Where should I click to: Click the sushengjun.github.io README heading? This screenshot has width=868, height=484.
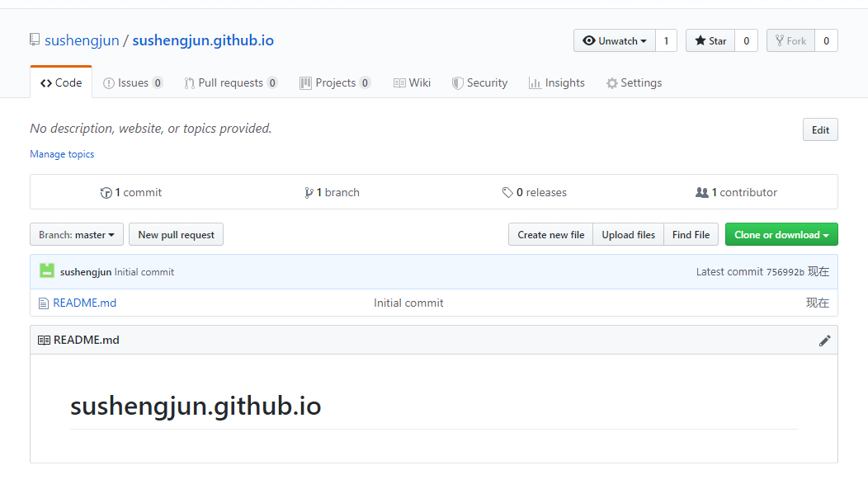(196, 406)
